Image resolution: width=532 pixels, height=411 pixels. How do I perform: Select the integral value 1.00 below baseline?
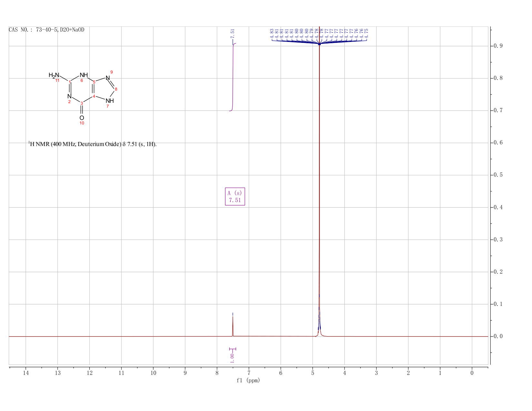[x=232, y=358]
